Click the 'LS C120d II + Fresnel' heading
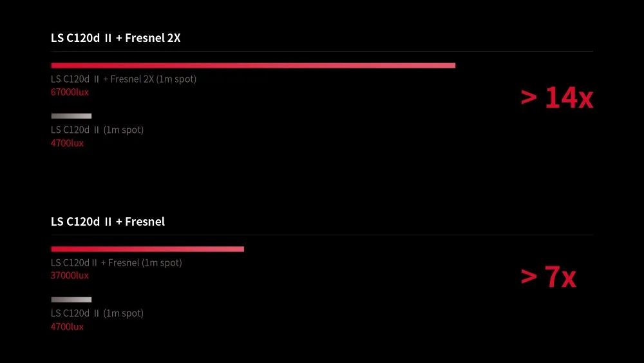Image resolution: width=644 pixels, height=363 pixels. (108, 222)
